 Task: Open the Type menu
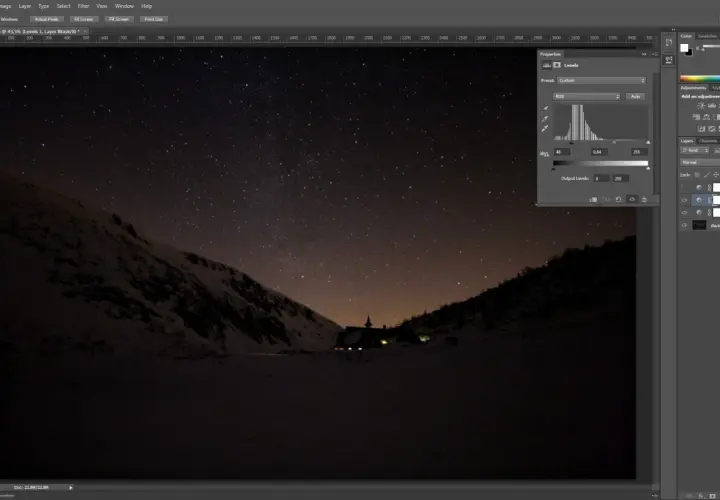44,6
